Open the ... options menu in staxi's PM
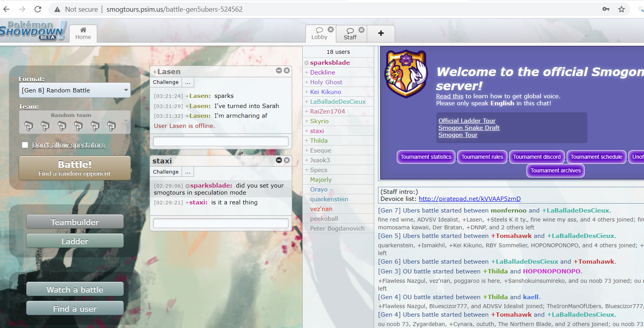Image resolution: width=644 pixels, height=328 pixels. (188, 172)
